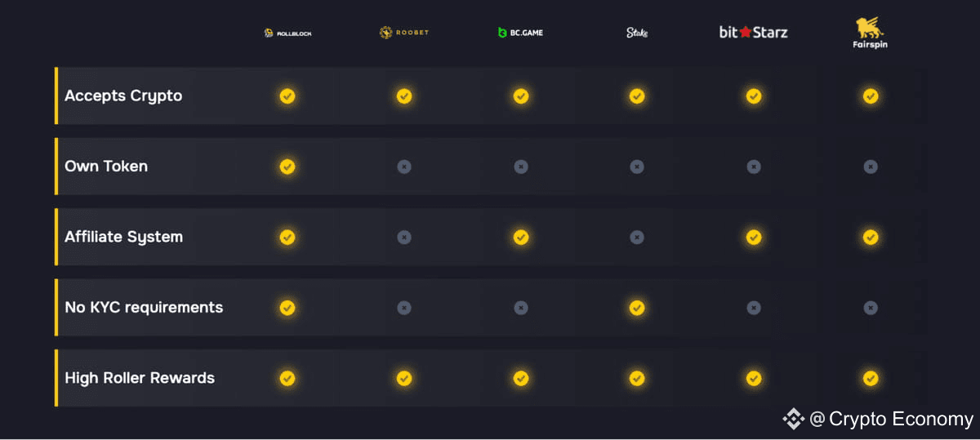This screenshot has width=980, height=440.
Task: Click BC.GAME cross in No KYC row
Action: click(521, 308)
